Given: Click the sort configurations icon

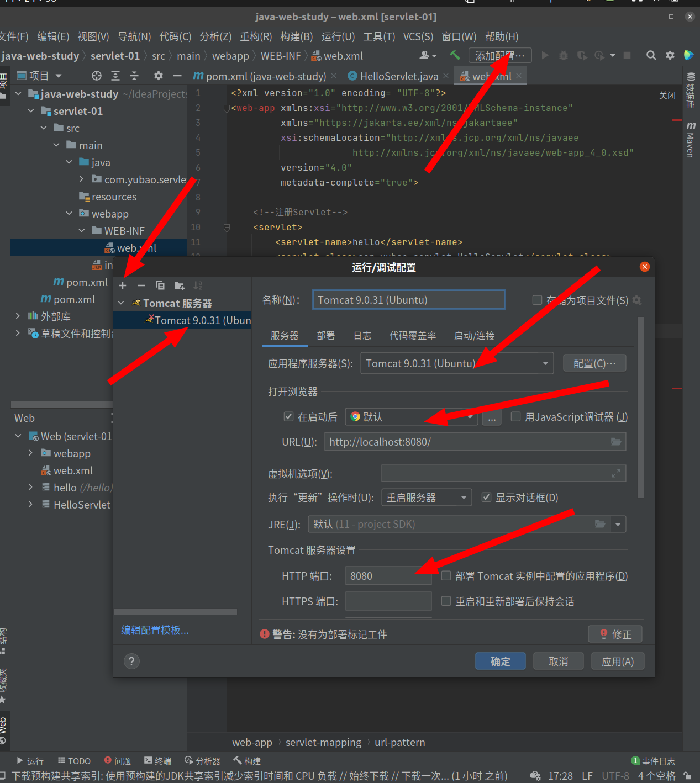Looking at the screenshot, I should click(x=198, y=285).
